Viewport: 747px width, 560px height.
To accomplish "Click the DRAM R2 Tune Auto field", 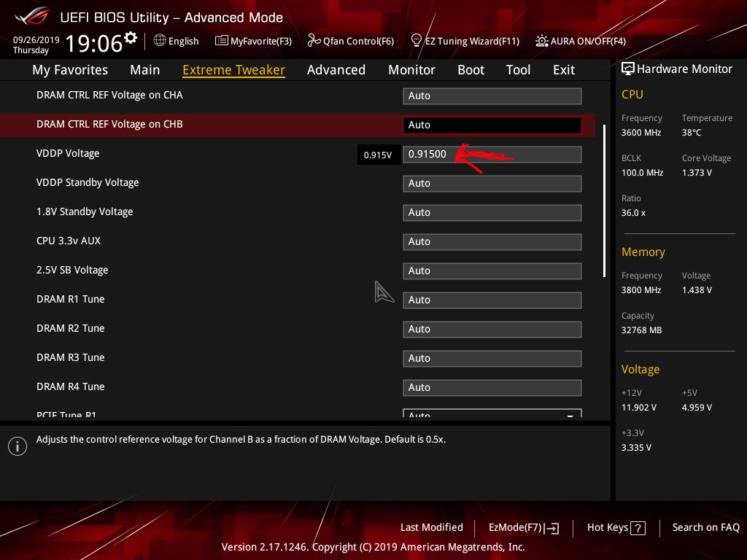I will (492, 329).
